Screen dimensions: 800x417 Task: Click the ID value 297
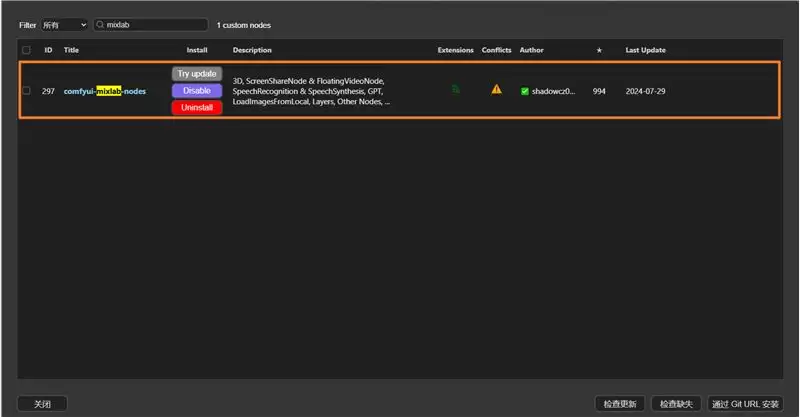(x=48, y=91)
